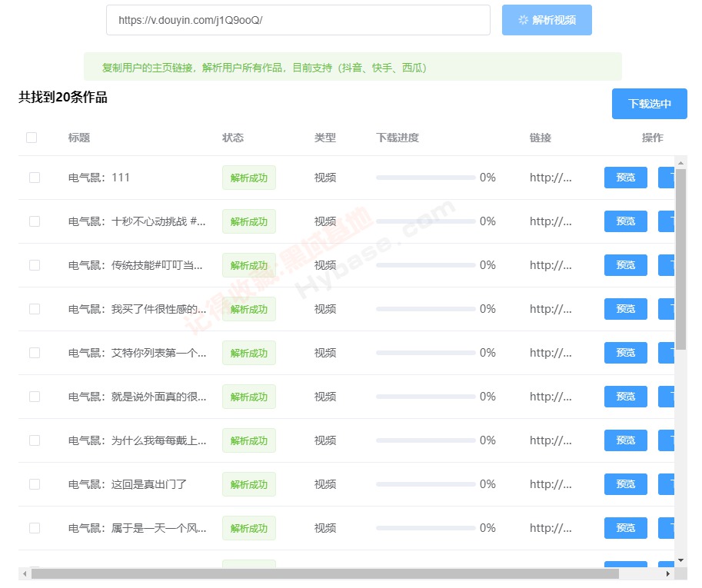Focus the douyin URL input field
This screenshot has width=702, height=588.
298,20
